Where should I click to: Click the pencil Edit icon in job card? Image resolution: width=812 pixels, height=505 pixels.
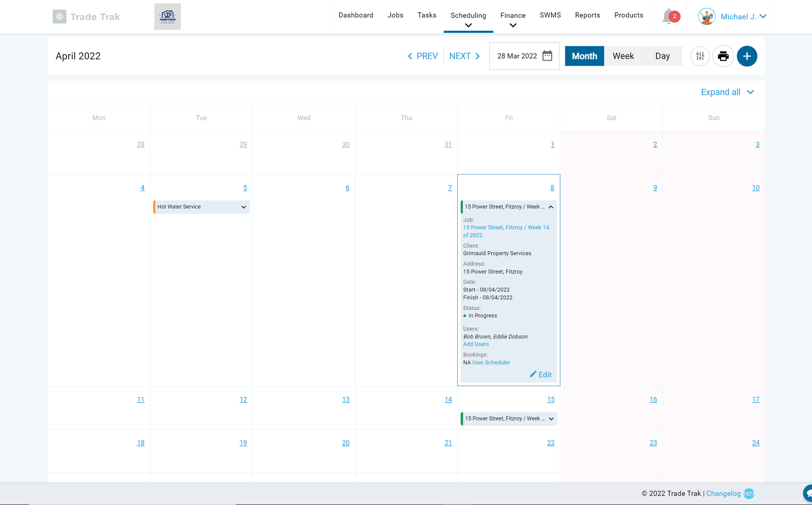pos(533,374)
